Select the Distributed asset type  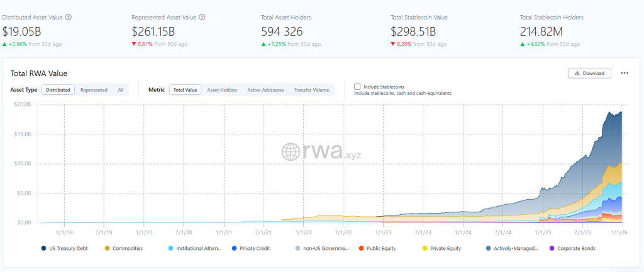[x=58, y=90]
